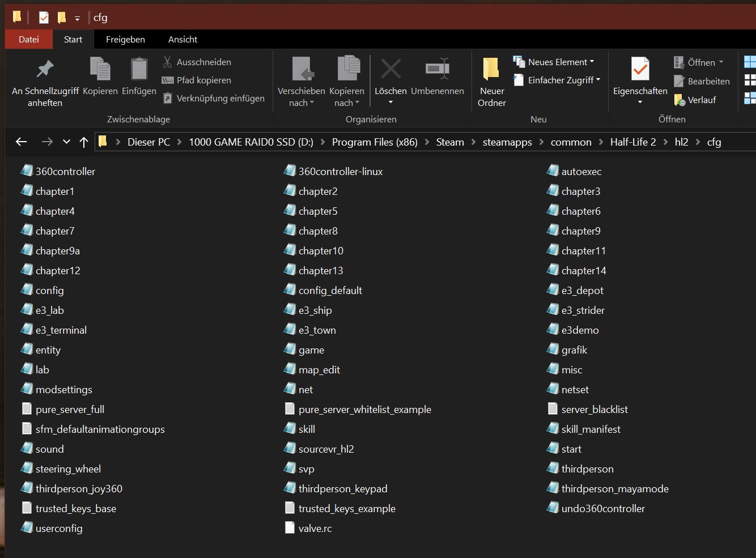Click the chapter9a file icon
Image resolution: width=756 pixels, height=558 pixels.
pyautogui.click(x=27, y=250)
